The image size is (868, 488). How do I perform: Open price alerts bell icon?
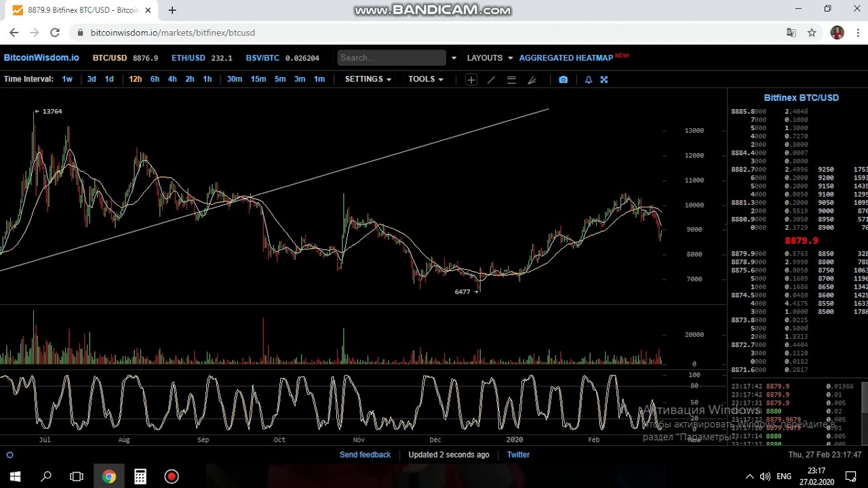588,79
